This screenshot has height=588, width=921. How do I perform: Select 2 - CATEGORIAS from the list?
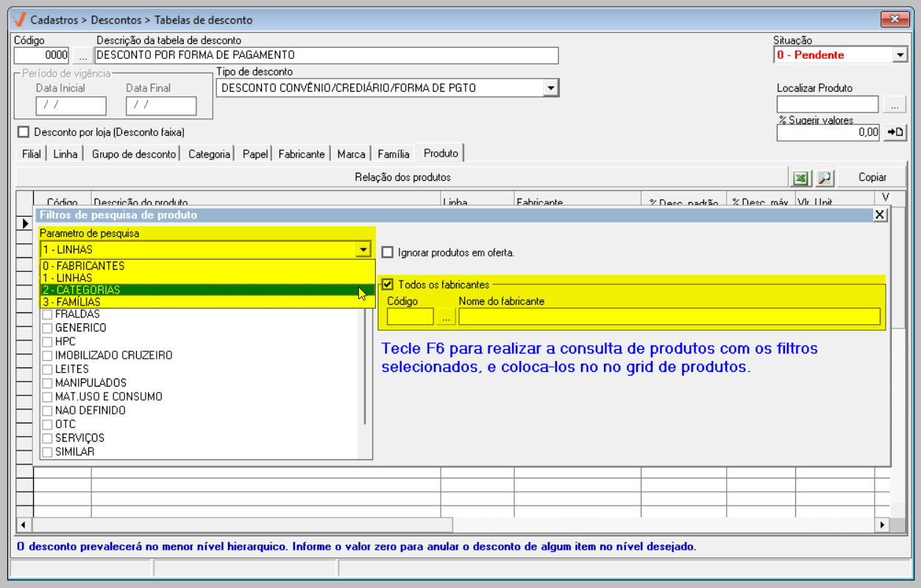tap(199, 290)
